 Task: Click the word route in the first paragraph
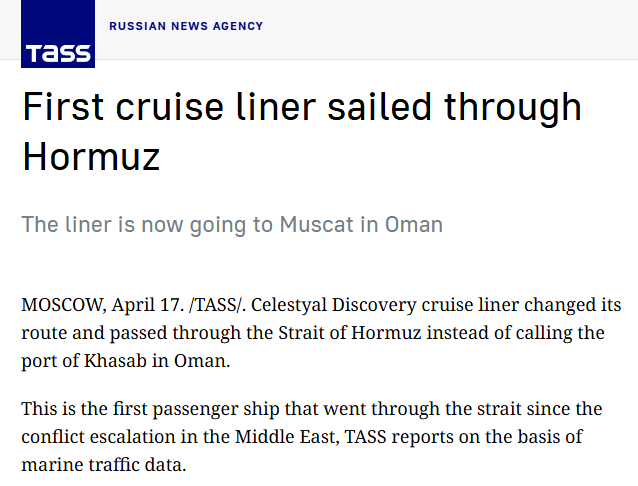44,332
